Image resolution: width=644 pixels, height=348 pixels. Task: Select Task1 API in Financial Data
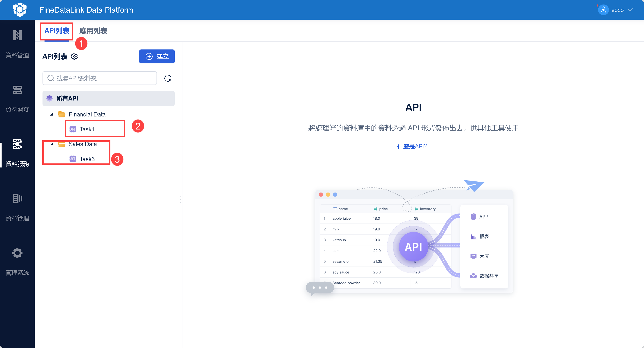(87, 129)
